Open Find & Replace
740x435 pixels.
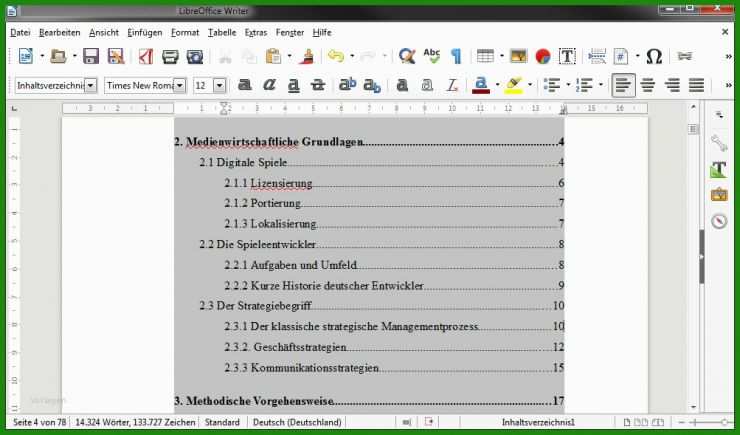coord(407,56)
